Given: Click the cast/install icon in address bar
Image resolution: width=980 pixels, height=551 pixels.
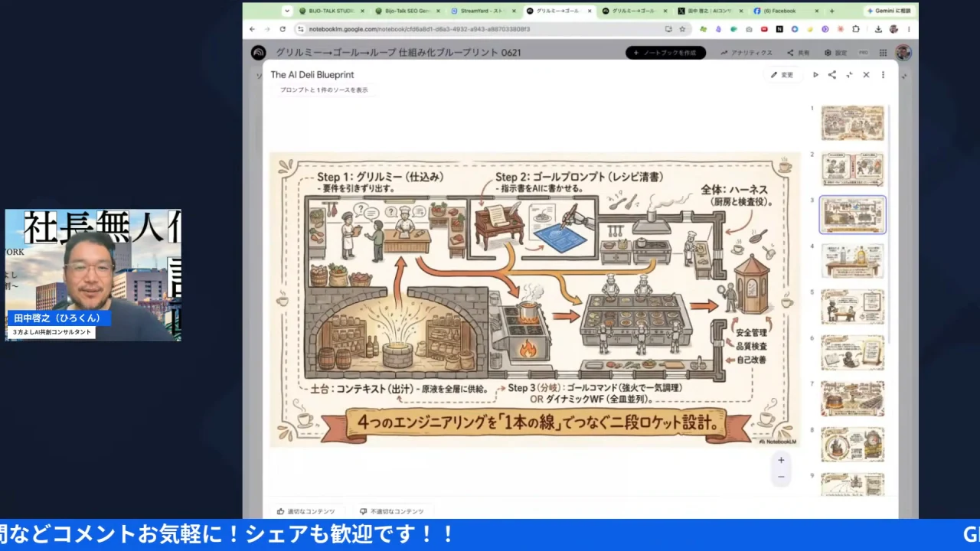Looking at the screenshot, I should click(668, 29).
